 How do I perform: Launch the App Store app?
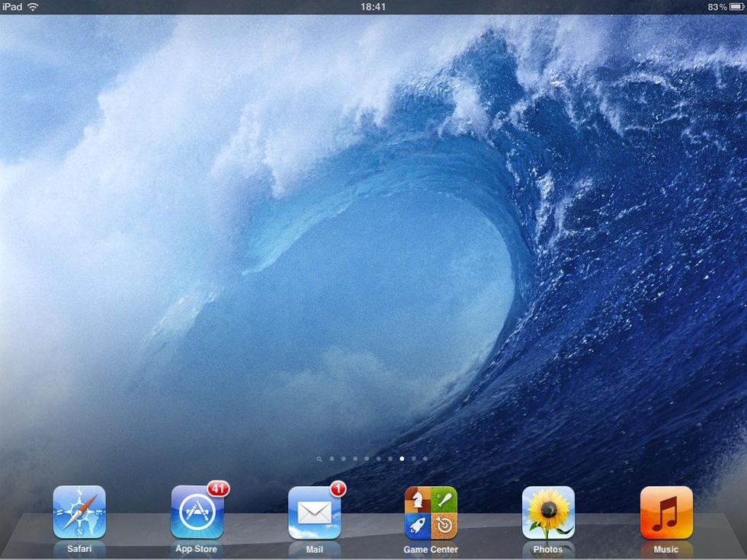(197, 512)
